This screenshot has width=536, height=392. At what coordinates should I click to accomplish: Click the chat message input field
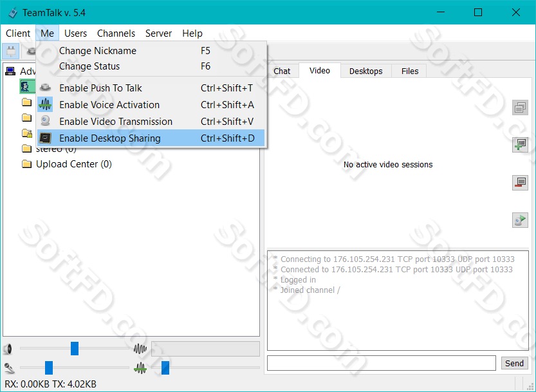[x=381, y=363]
